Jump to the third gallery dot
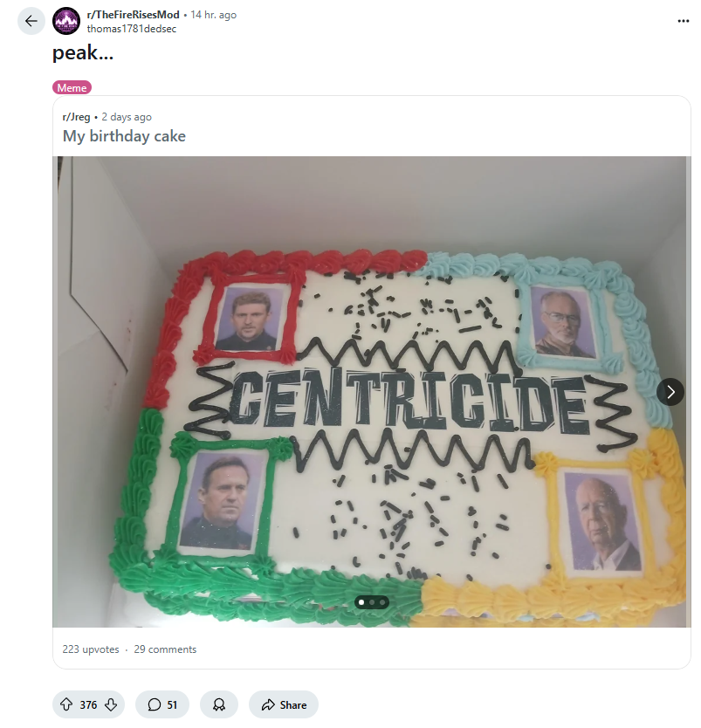This screenshot has height=728, width=701. click(x=382, y=602)
